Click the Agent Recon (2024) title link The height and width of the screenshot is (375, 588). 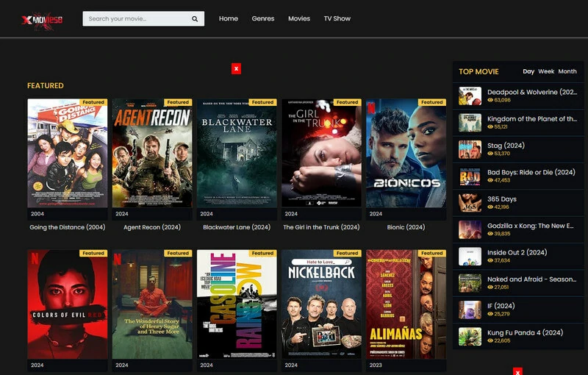(152, 227)
